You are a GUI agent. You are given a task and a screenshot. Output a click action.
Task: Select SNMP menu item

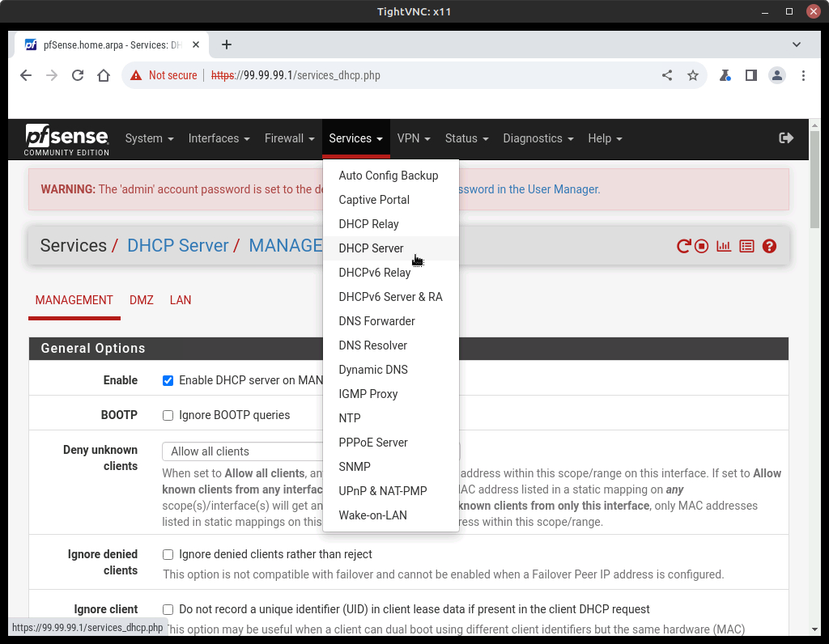(x=391, y=467)
